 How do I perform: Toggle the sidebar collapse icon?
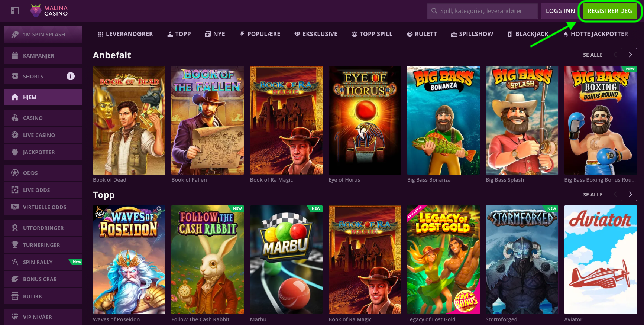tap(15, 11)
